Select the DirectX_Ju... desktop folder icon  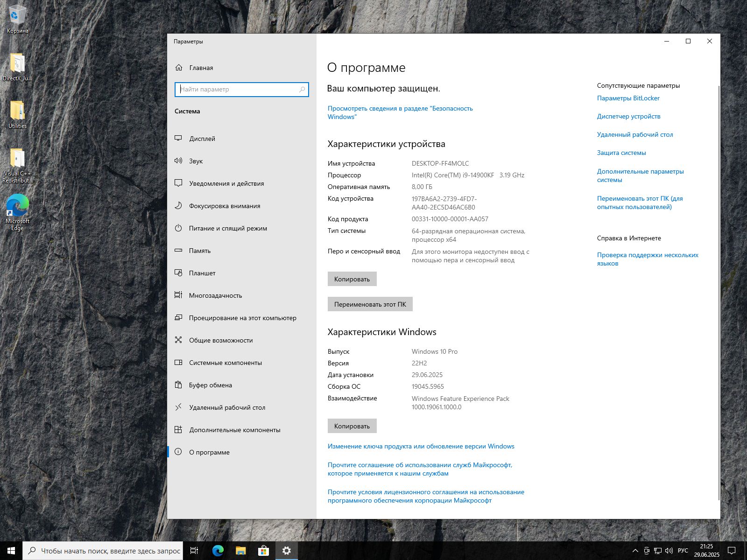17,66
